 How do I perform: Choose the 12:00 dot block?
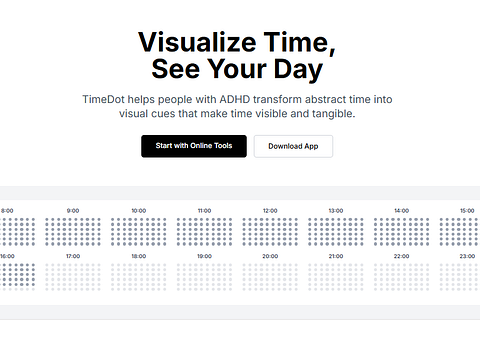pos(270,232)
